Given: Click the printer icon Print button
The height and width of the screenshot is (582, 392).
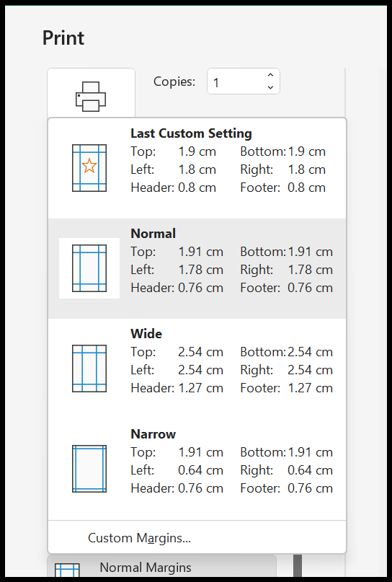Looking at the screenshot, I should (x=91, y=96).
